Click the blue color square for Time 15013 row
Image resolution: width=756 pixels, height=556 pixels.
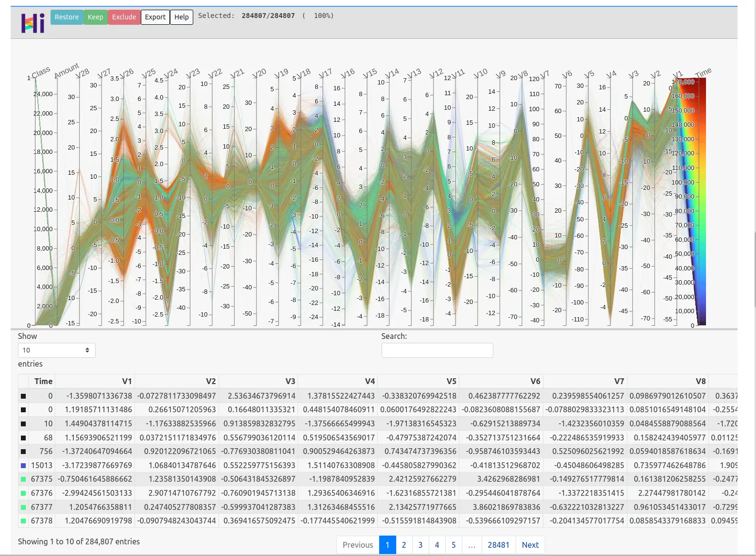click(x=23, y=465)
